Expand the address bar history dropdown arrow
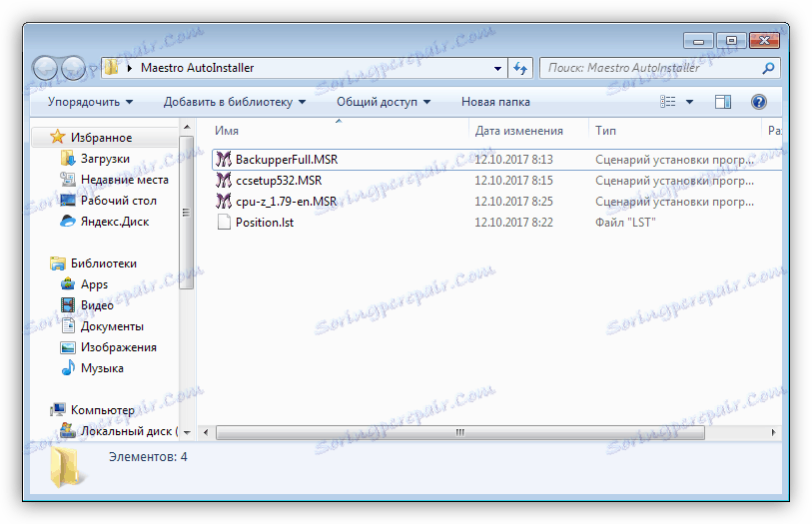The height and width of the screenshot is (524, 812). [x=497, y=68]
